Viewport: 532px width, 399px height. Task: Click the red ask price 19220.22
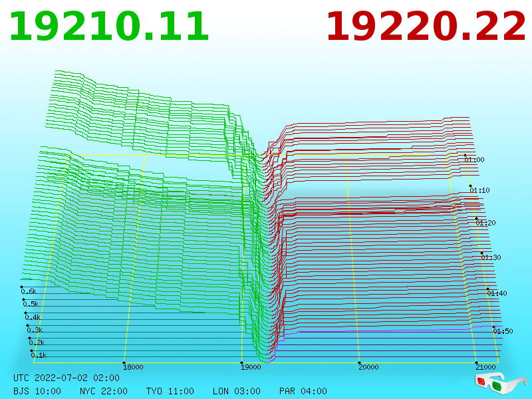(426, 27)
